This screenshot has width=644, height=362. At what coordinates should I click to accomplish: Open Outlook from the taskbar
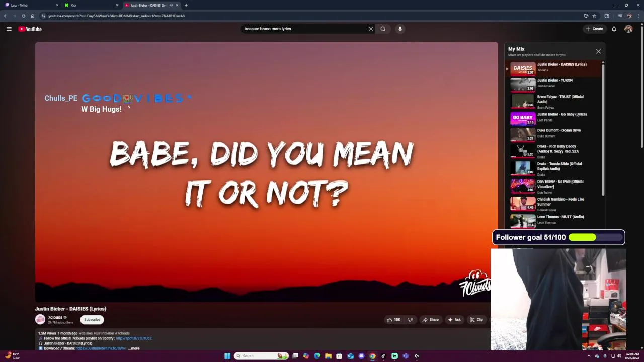click(350, 356)
